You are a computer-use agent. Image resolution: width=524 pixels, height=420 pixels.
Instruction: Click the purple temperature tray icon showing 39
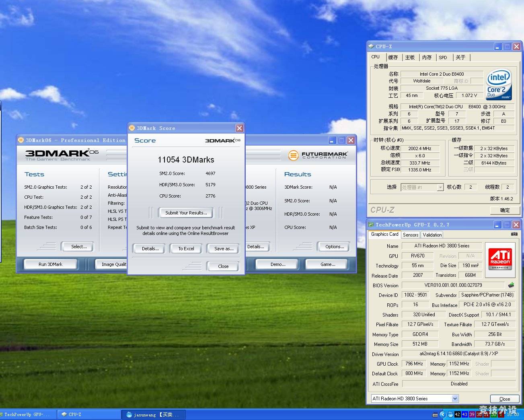click(472, 414)
